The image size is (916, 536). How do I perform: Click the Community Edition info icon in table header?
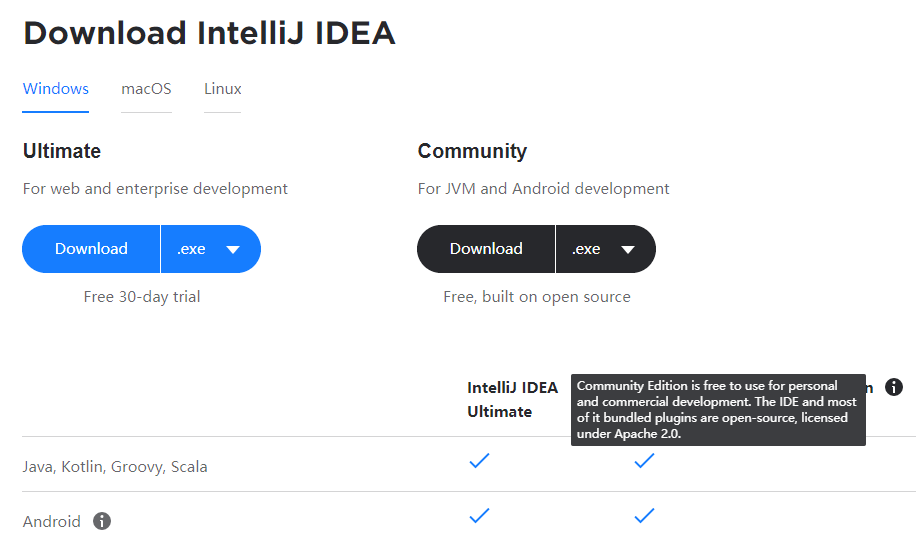click(x=894, y=387)
